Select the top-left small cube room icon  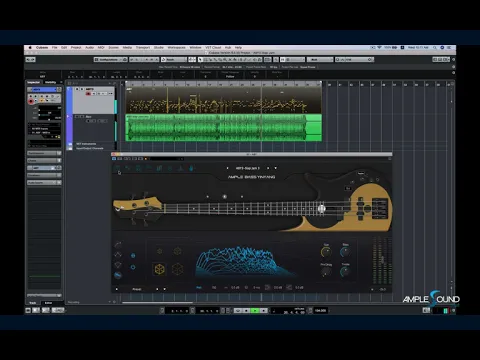(159, 251)
